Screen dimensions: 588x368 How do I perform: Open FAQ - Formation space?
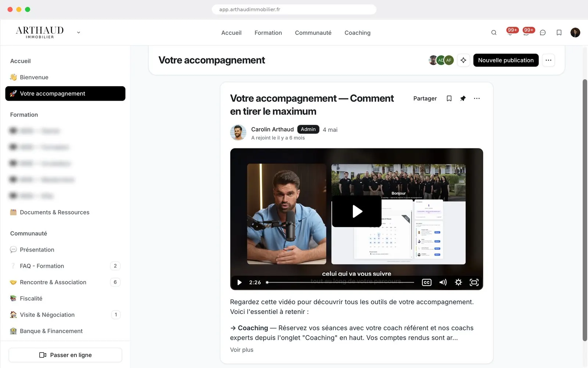pos(65,266)
